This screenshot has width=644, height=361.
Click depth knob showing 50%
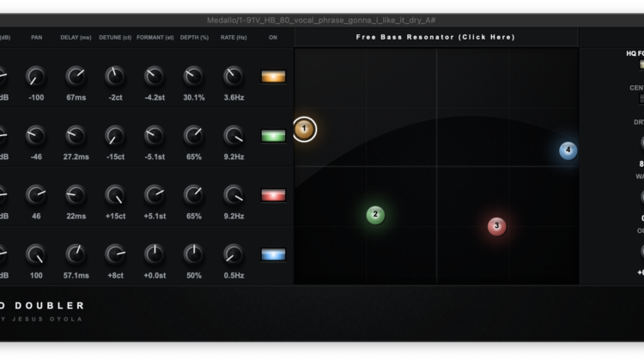194,254
